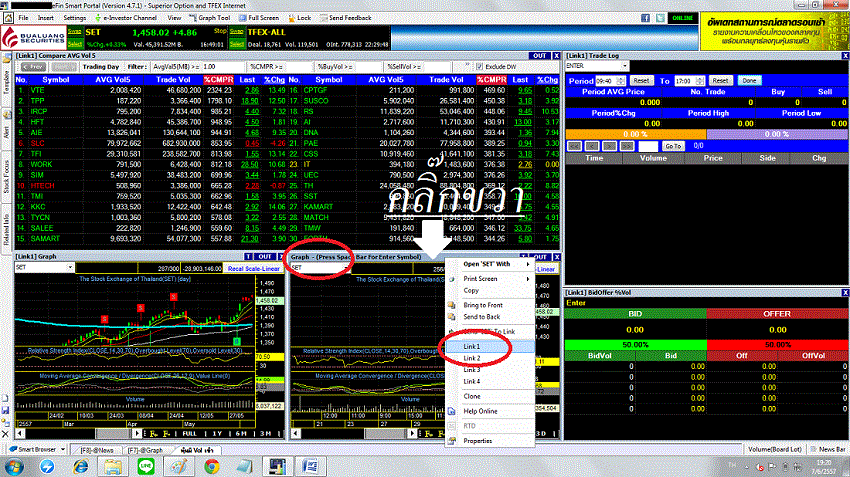Click the new page icon in left sidebar
This screenshot has height=477, width=850.
(x=5, y=398)
